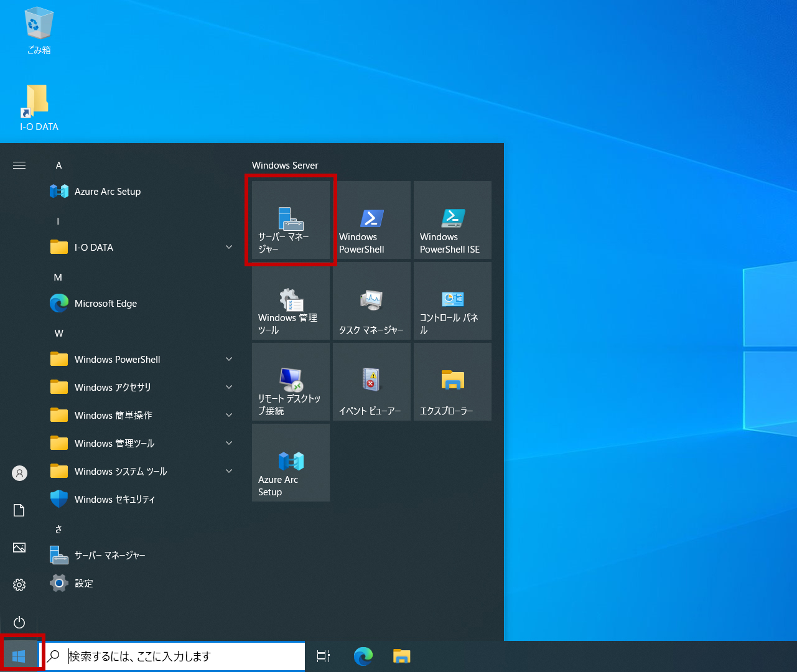Open the Settings gear in the sidebar

[x=19, y=585]
